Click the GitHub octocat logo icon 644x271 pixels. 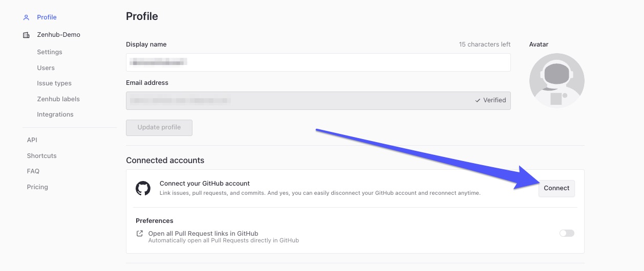[143, 188]
